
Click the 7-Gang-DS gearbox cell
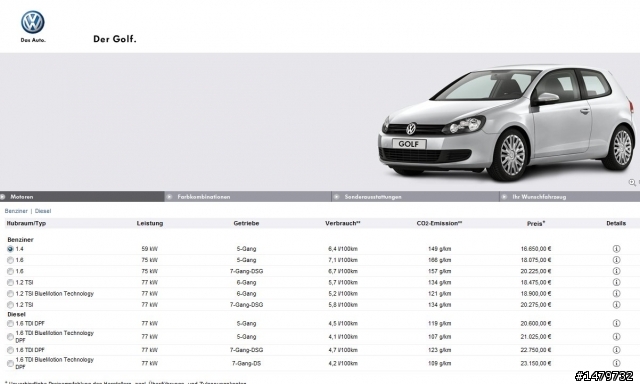click(x=246, y=363)
